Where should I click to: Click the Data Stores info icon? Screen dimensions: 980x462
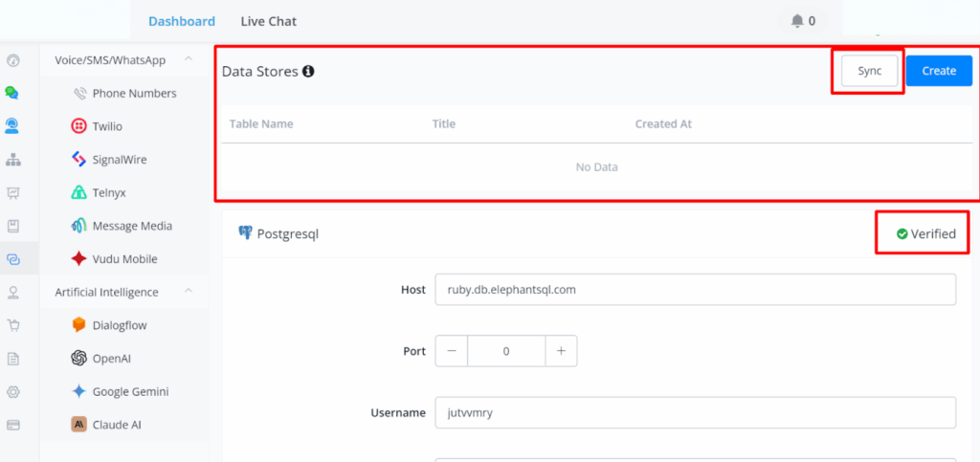pos(308,72)
